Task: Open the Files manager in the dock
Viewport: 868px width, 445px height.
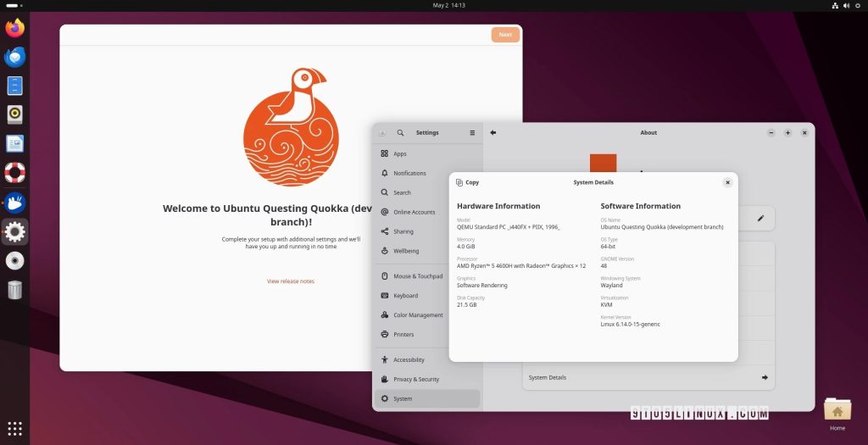Action: point(14,86)
